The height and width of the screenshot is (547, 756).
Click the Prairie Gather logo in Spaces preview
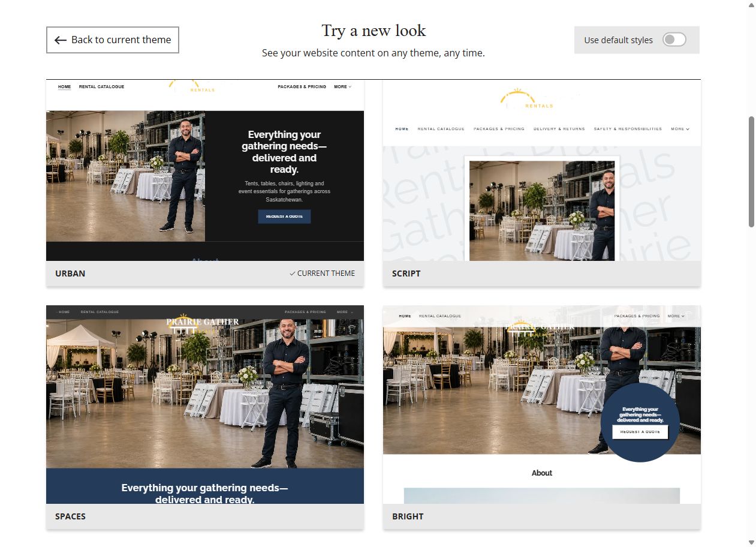coord(203,324)
